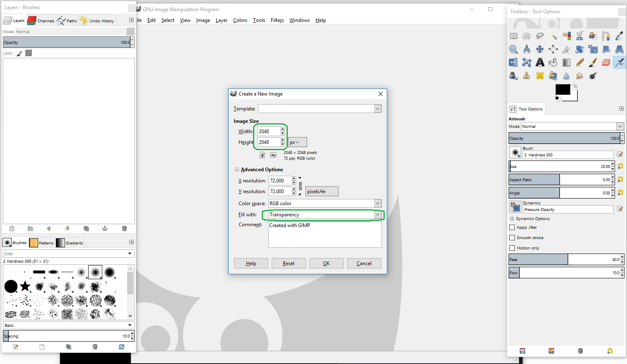Open the Filters menu

pos(277,20)
